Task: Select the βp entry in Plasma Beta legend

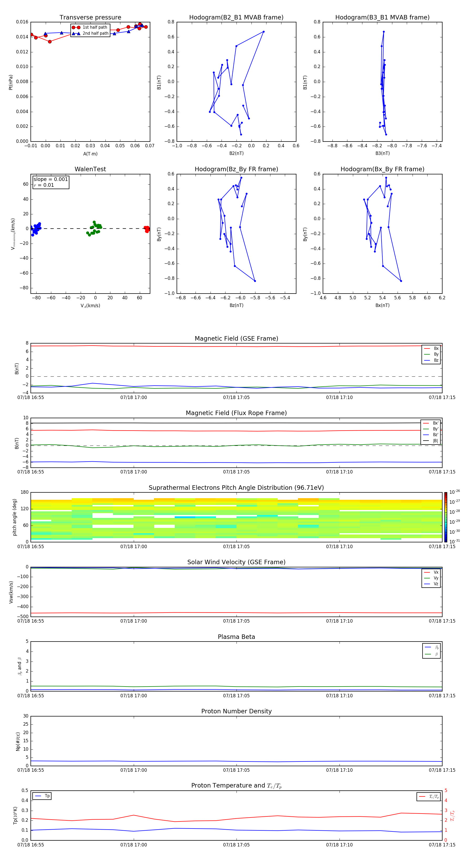Action: click(x=431, y=647)
